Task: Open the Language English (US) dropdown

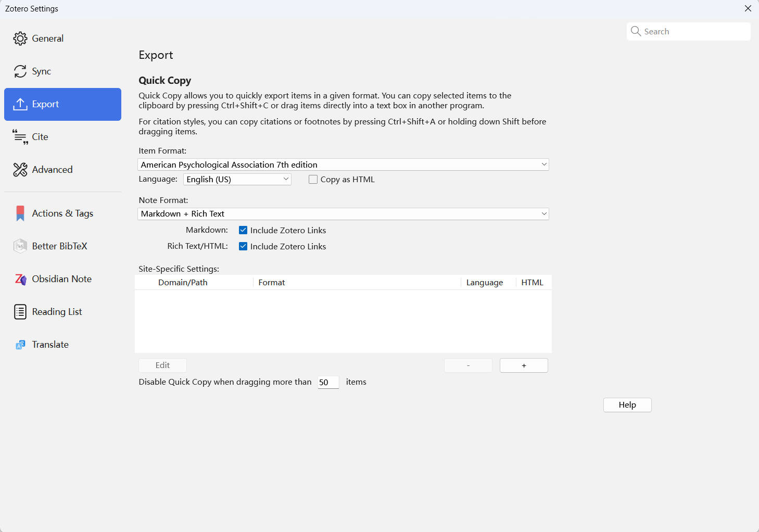Action: [x=237, y=179]
